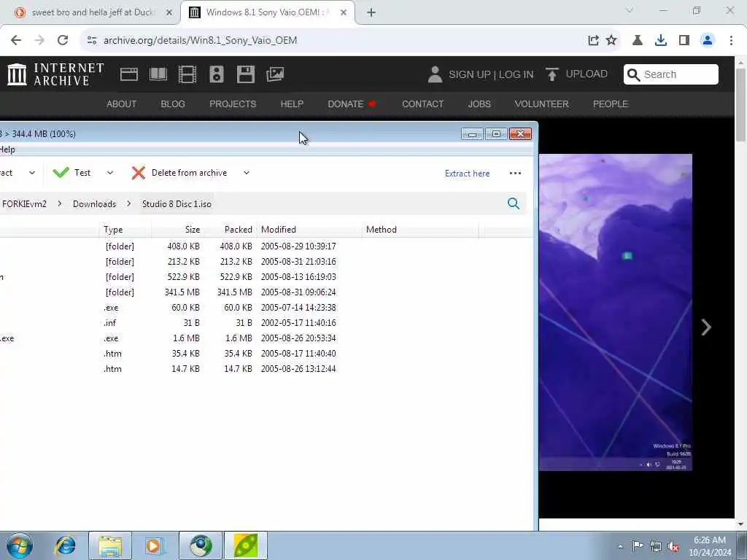Image resolution: width=747 pixels, height=560 pixels.
Task: Open the Windows Start orb
Action: coord(20,545)
